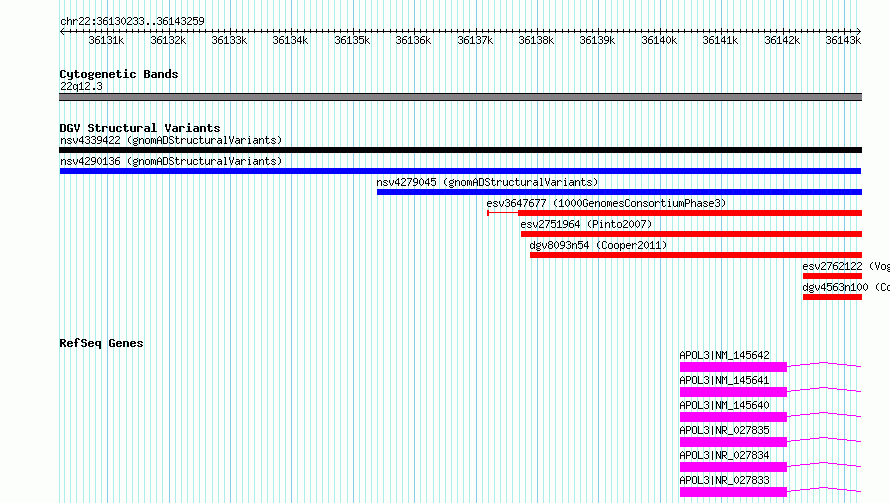Click the 36132k ruler tick label
This screenshot has height=503, width=890.
click(168, 40)
